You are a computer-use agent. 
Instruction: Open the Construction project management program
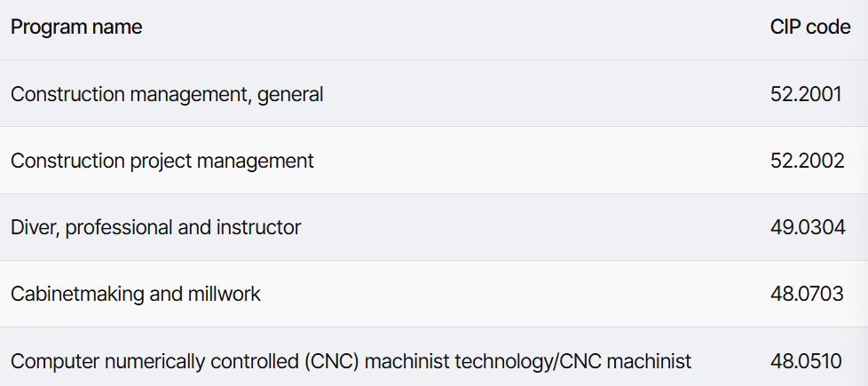tap(162, 161)
